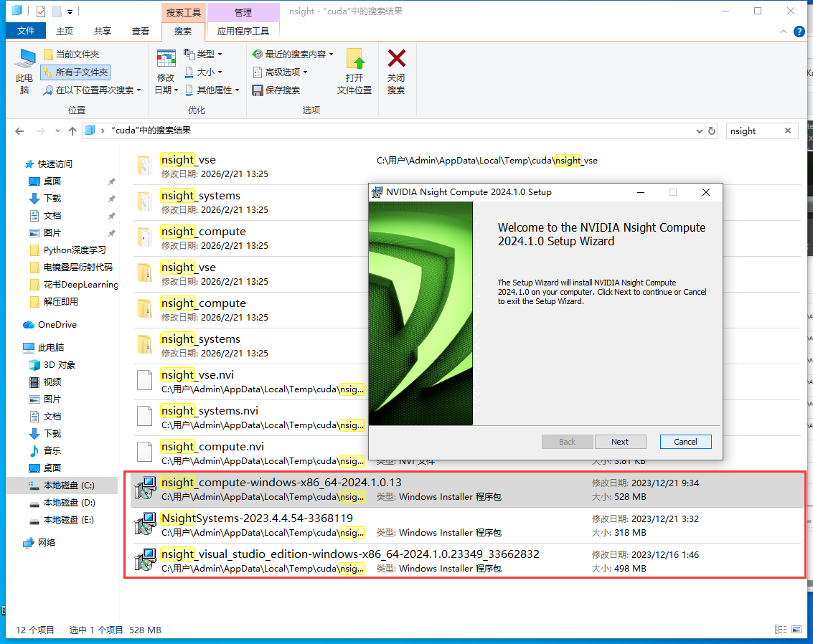Viewport: 813px width, 644px height.
Task: Switch to View (查看) ribbon tab
Action: pos(140,32)
